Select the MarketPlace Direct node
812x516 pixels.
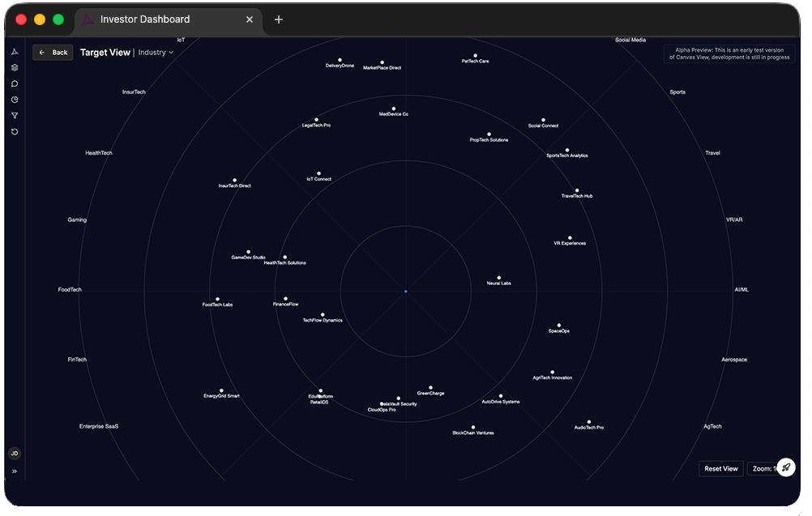click(x=382, y=62)
